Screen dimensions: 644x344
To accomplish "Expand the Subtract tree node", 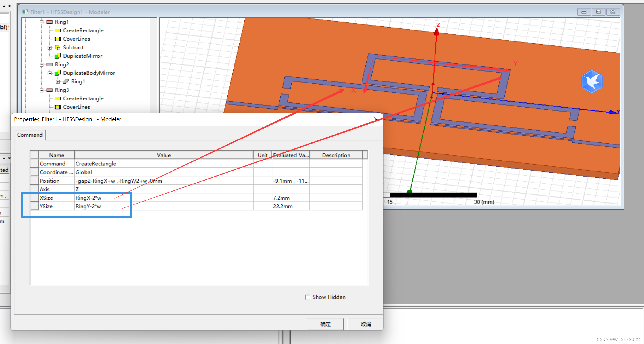I will (x=49, y=47).
